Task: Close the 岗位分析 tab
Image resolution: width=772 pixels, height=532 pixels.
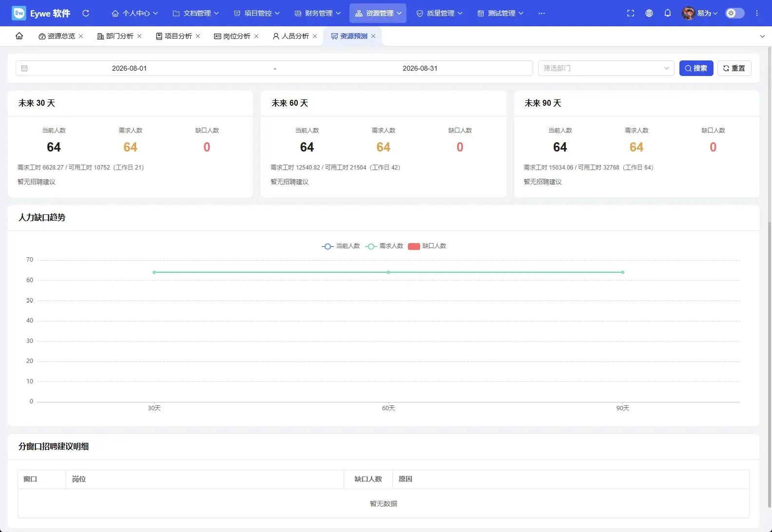Action: click(x=256, y=36)
